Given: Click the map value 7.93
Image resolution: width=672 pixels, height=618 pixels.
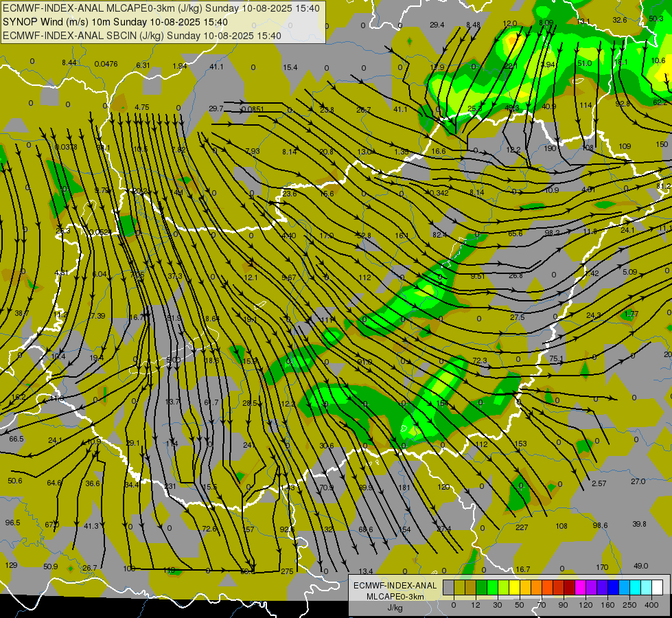Looking at the screenshot, I should (253, 151).
